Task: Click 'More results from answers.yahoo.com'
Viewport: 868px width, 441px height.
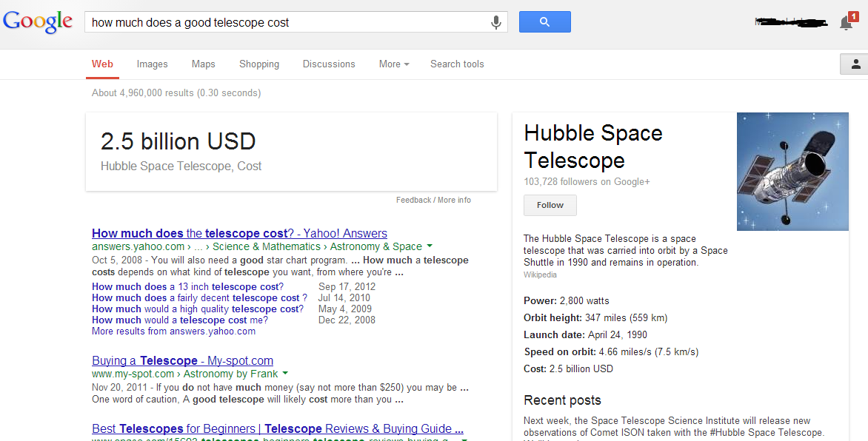Action: point(173,331)
